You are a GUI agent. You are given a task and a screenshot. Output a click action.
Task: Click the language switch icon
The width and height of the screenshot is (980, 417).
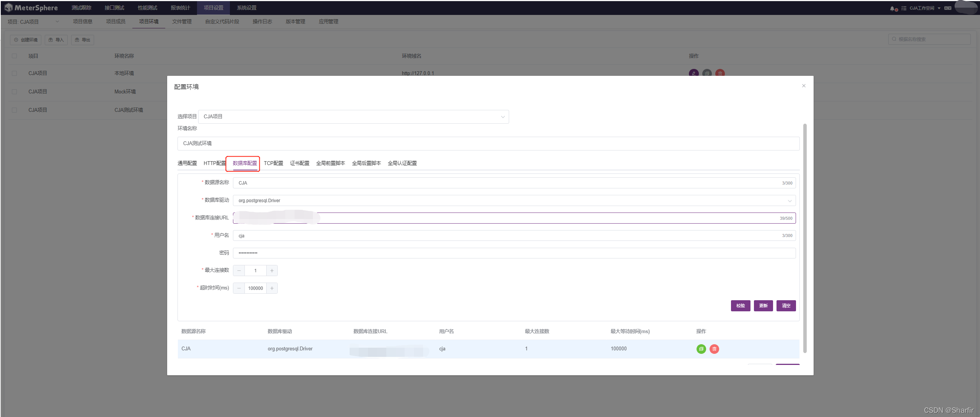(947, 8)
